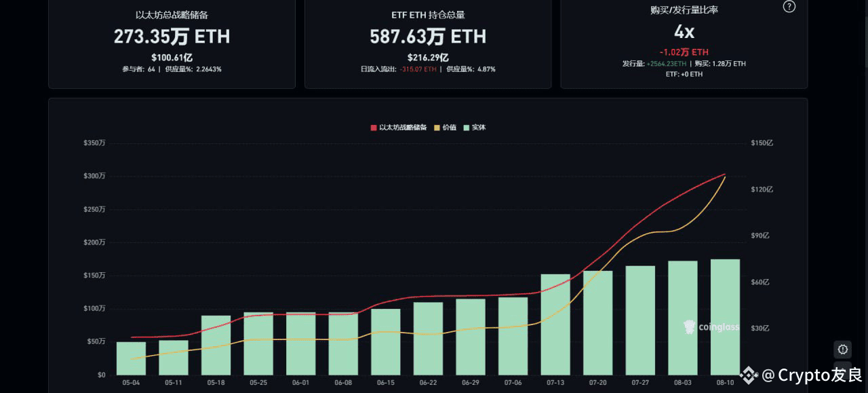This screenshot has height=393, width=868.
Task: Click the @Crypto友良 author handle
Action: (x=812, y=375)
